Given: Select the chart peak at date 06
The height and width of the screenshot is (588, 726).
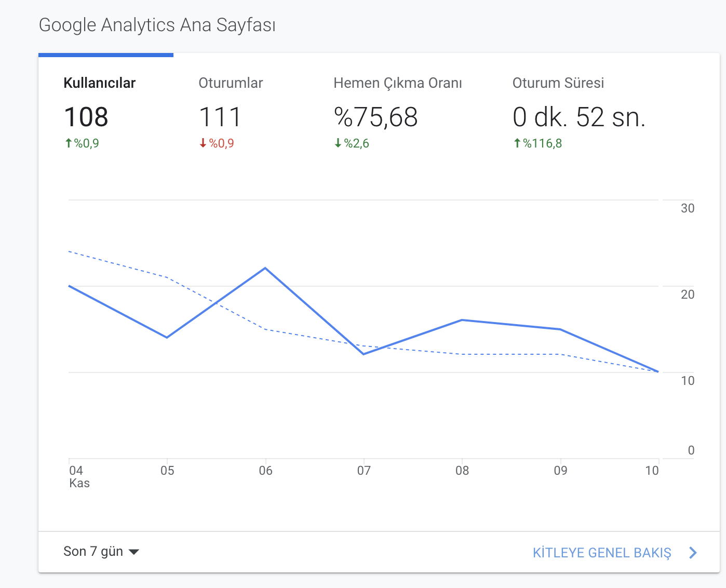Looking at the screenshot, I should point(265,268).
